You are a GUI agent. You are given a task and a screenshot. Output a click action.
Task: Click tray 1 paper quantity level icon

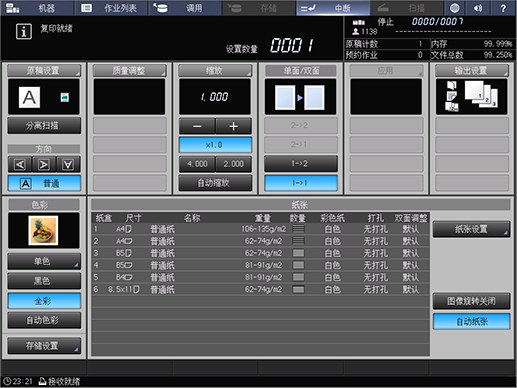(298, 229)
